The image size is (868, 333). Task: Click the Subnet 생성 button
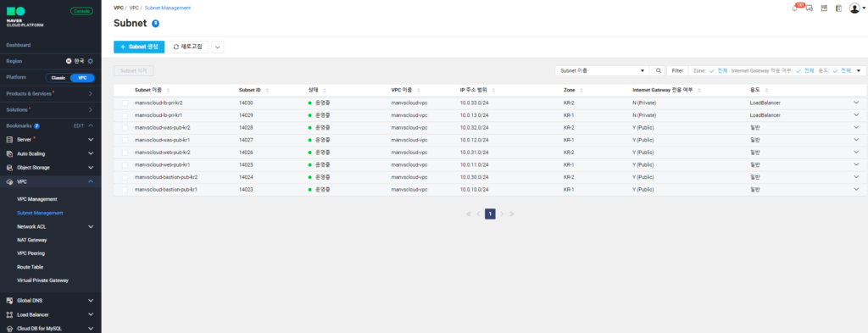139,47
